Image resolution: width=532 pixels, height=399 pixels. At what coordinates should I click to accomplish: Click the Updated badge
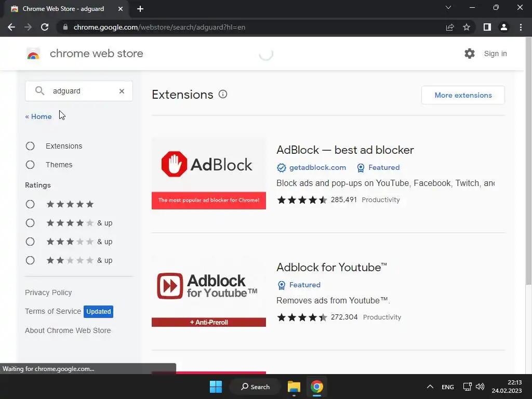98,312
